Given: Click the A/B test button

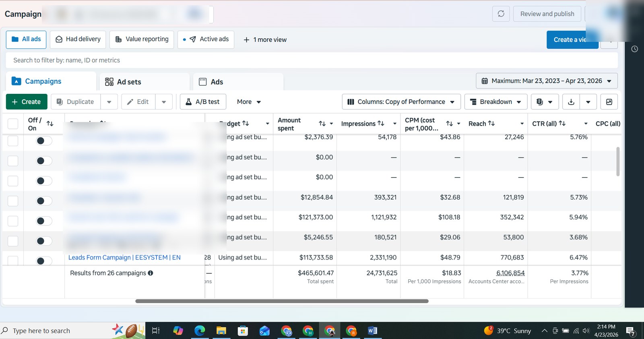Looking at the screenshot, I should (x=203, y=102).
